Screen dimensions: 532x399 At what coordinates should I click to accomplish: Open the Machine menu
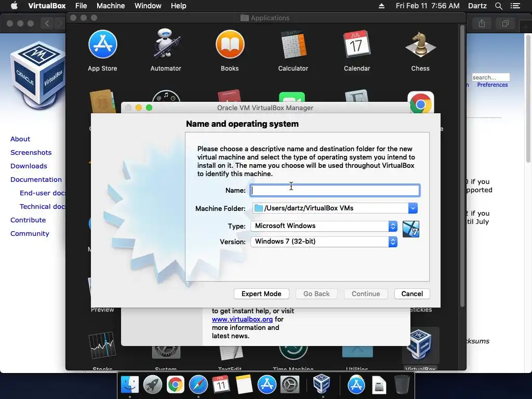[x=111, y=6]
